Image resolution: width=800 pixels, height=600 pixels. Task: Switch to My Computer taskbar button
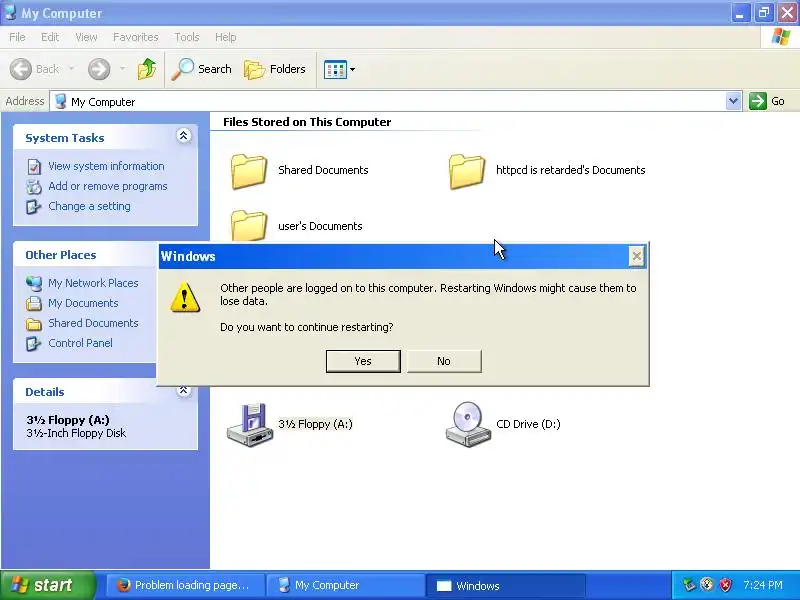tap(345, 585)
